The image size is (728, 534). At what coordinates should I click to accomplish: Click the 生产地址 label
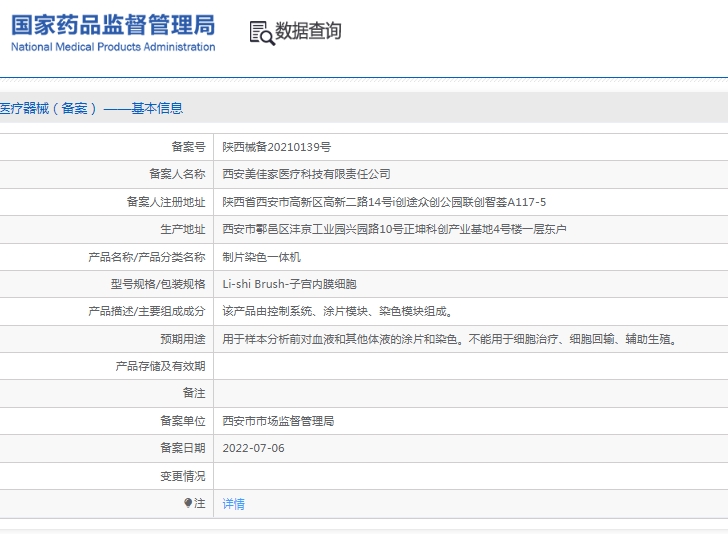pos(183,229)
